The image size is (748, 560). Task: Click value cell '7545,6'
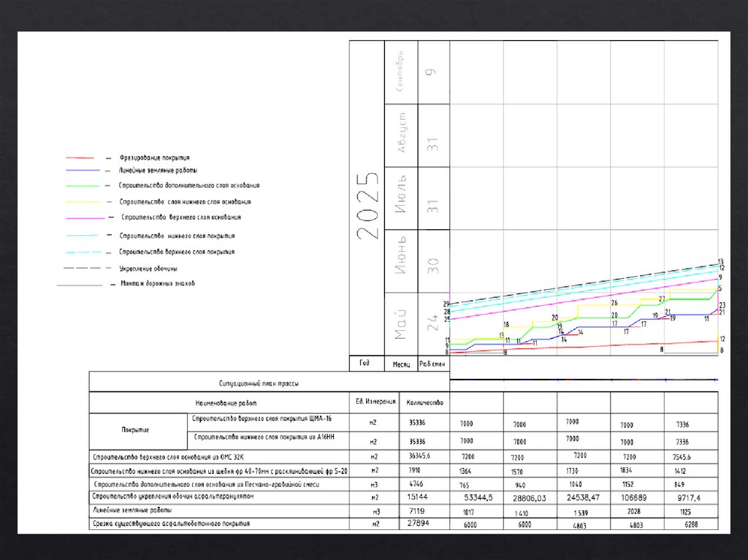point(682,457)
